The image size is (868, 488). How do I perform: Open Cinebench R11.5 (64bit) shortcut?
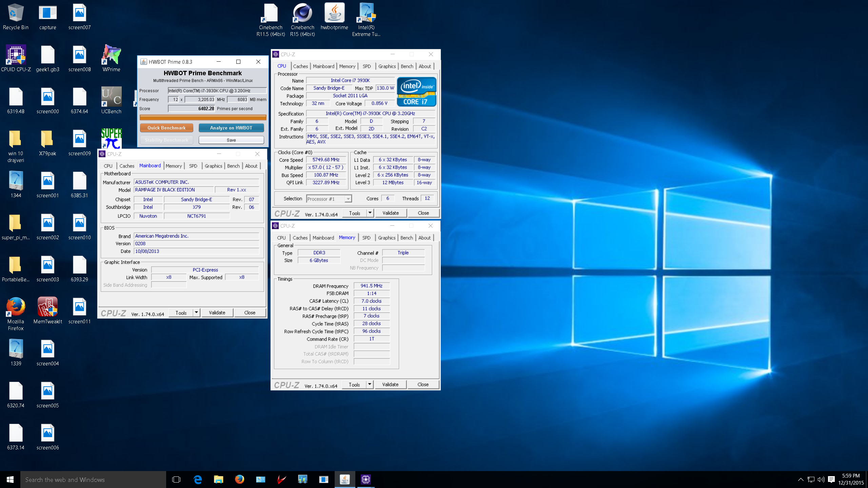[x=271, y=20]
